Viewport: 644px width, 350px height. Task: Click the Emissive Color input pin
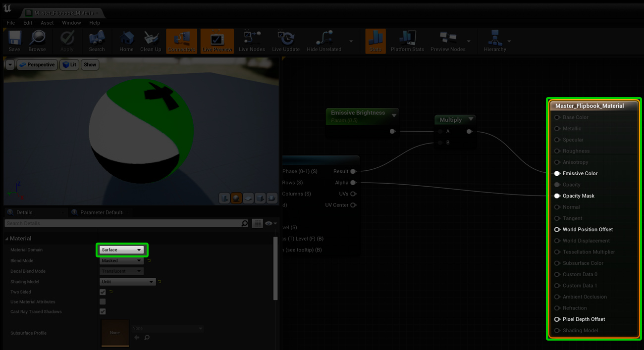(557, 173)
